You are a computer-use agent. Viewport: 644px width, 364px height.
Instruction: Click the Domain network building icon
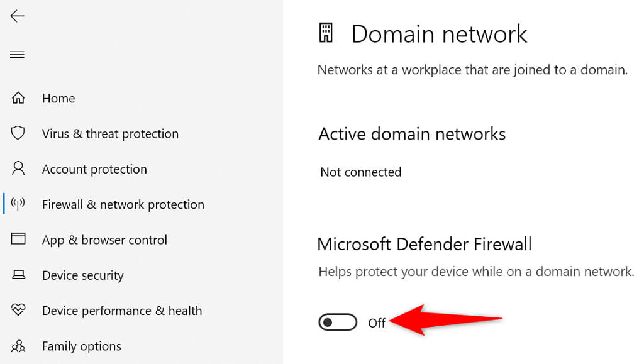(326, 33)
